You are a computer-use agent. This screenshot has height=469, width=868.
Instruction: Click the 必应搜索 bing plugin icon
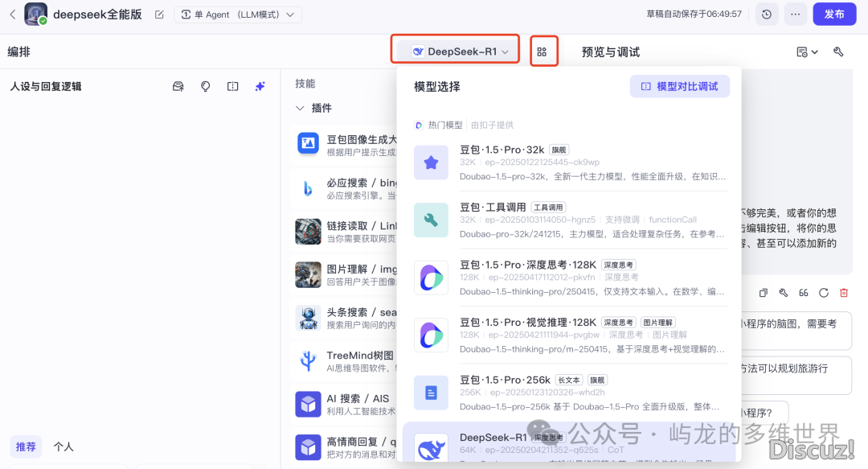point(309,188)
